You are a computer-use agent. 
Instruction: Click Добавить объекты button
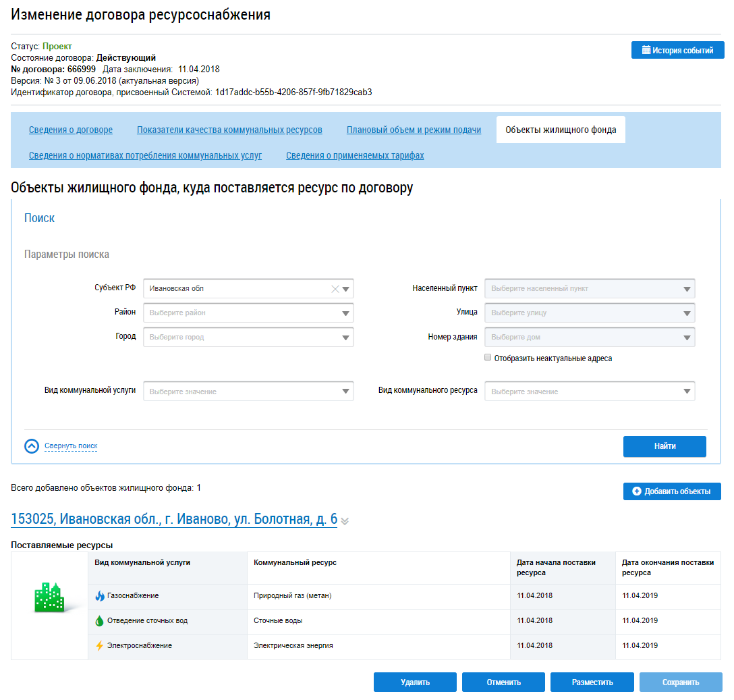tap(671, 491)
